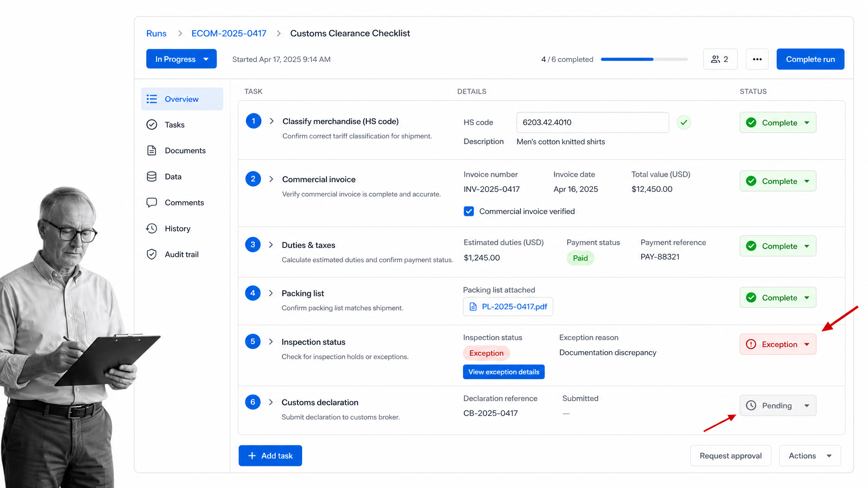This screenshot has width=868, height=488.
Task: Click step number 3 badge
Action: 253,244
